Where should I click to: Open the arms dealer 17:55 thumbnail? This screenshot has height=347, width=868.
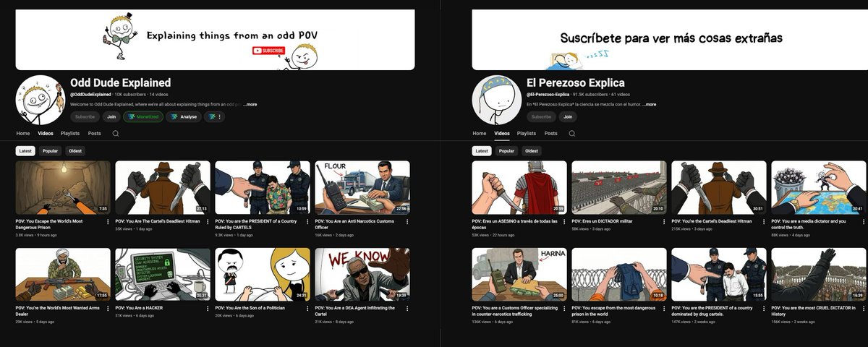64,275
